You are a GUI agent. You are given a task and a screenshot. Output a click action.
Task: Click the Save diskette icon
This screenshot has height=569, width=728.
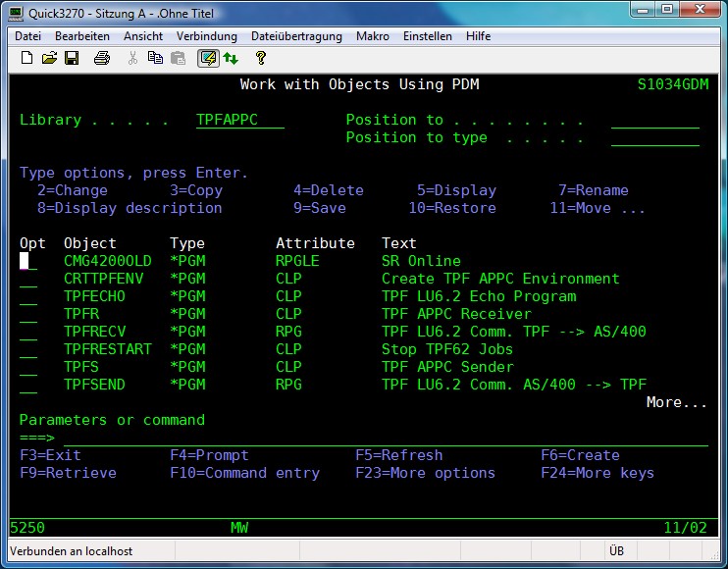pyautogui.click(x=72, y=58)
